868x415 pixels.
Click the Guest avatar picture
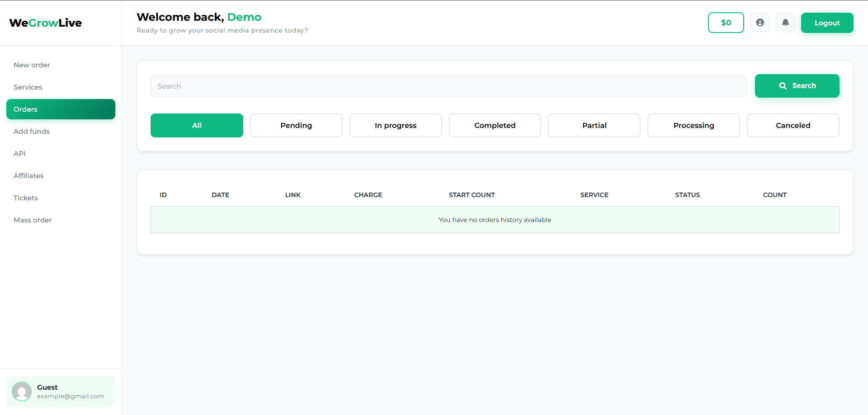click(22, 391)
